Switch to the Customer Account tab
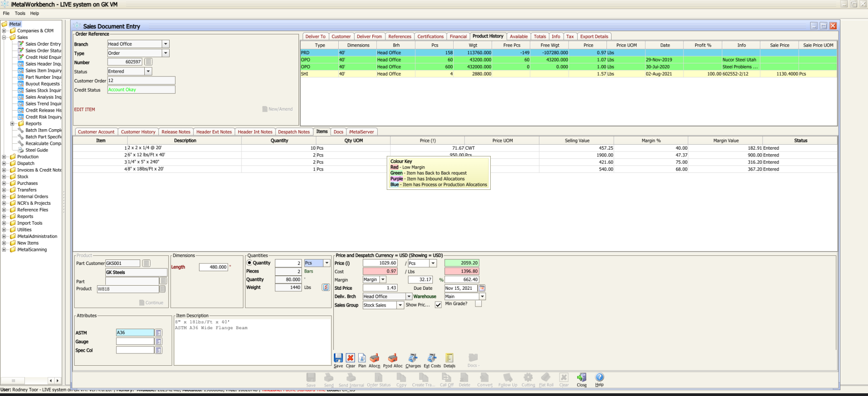 pos(96,132)
